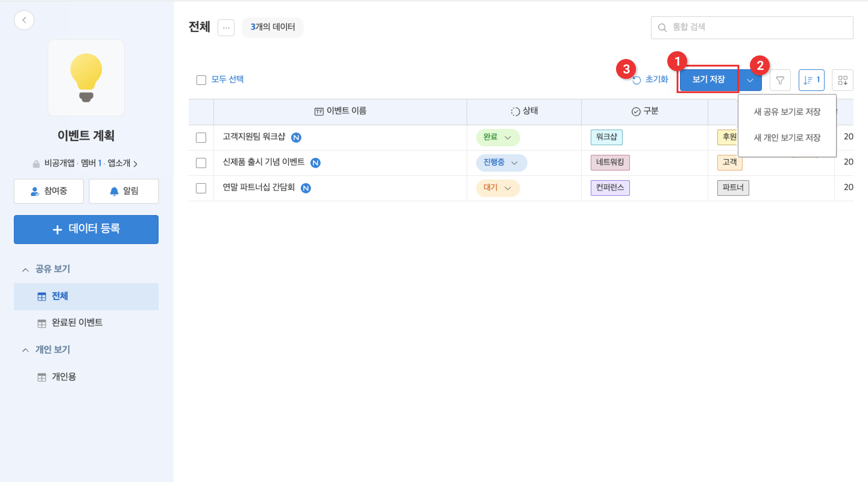
Task: Open the sort settings icon
Action: click(811, 80)
